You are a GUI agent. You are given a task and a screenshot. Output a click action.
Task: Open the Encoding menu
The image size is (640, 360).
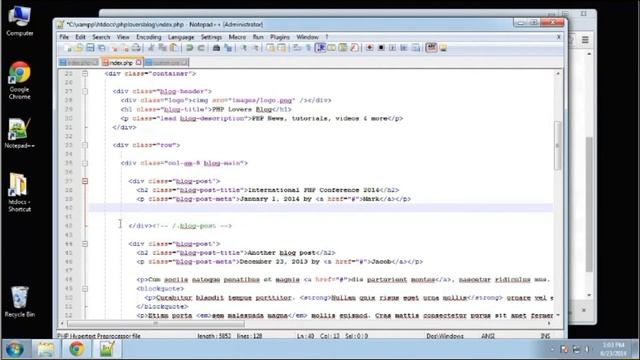pos(149,37)
